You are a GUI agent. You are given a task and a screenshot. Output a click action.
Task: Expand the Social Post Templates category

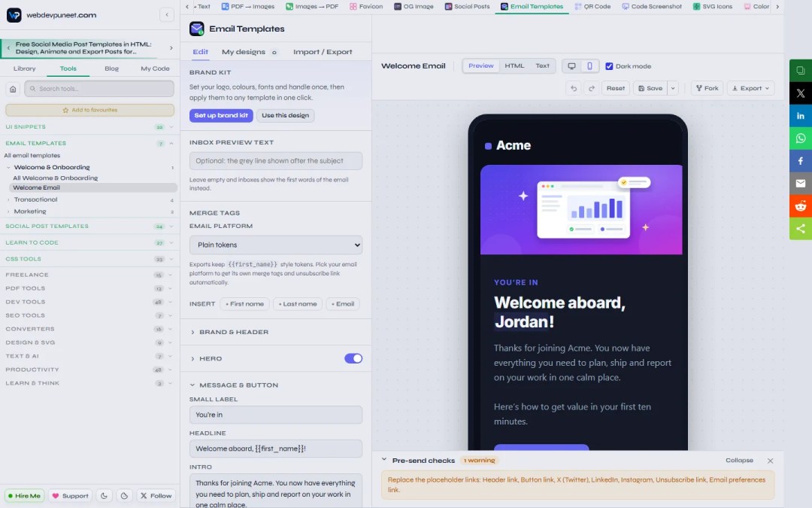(88, 226)
